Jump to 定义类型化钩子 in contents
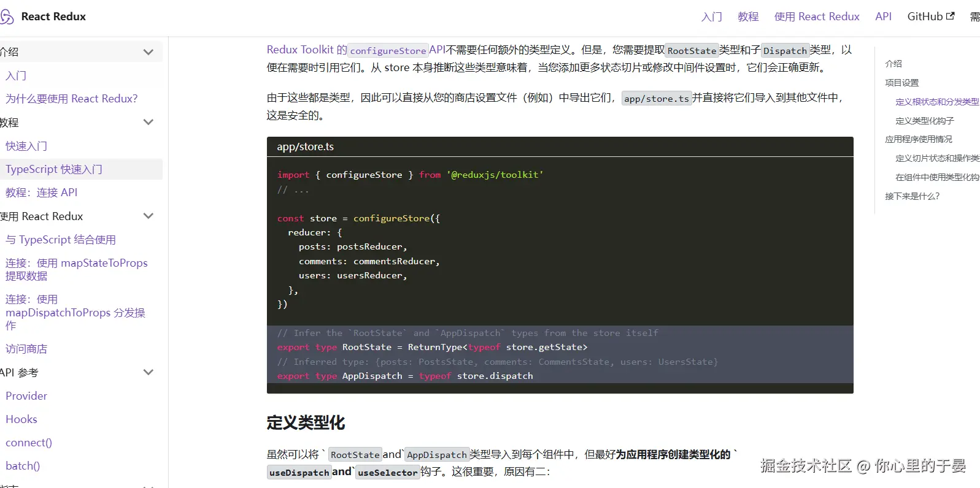This screenshot has height=488, width=980. (925, 121)
